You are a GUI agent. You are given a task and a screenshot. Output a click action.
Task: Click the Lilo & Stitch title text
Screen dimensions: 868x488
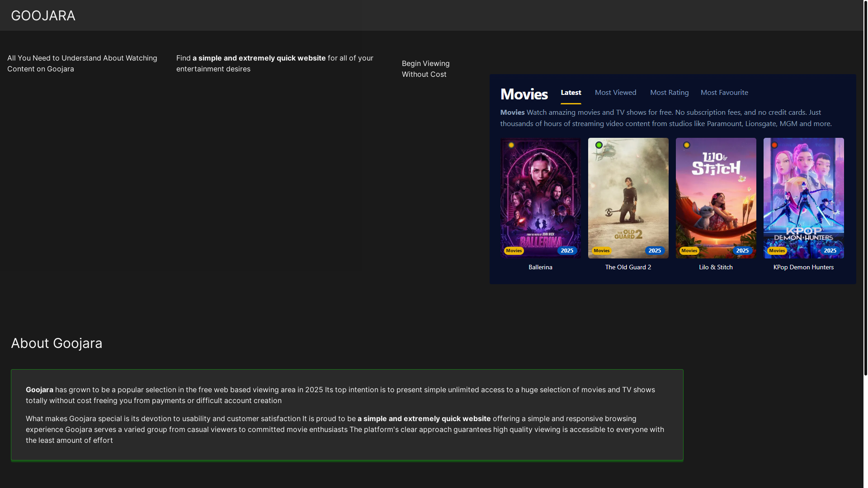pos(716,267)
